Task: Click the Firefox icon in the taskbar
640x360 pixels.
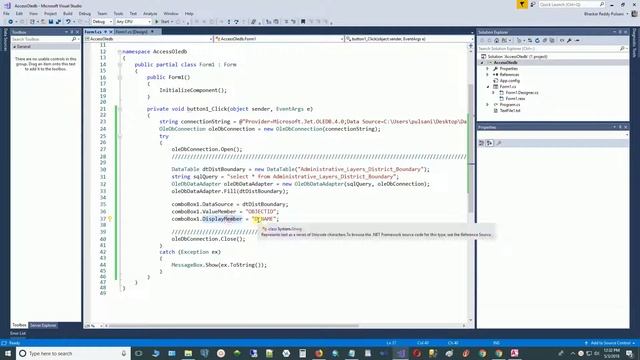Action: (319, 353)
